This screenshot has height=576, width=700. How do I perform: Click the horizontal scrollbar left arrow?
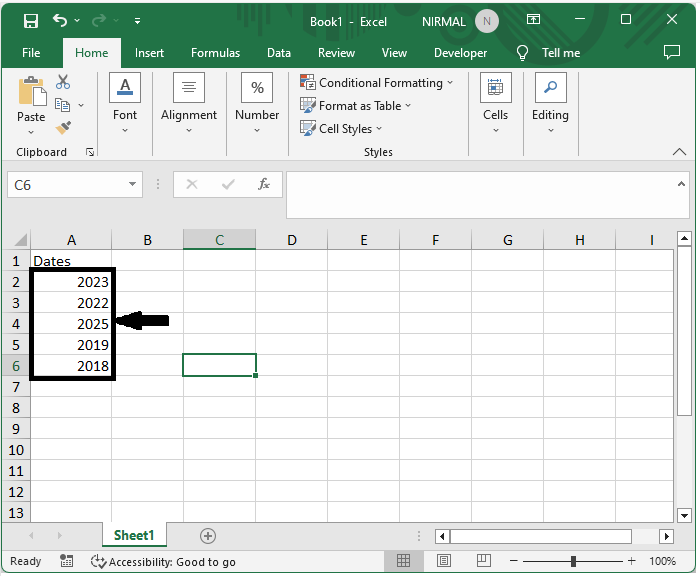pos(442,536)
